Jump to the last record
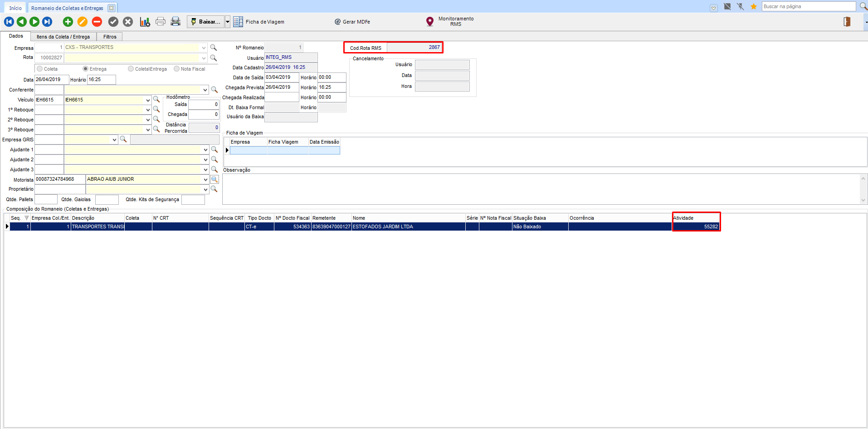The height and width of the screenshot is (429, 868). click(47, 22)
